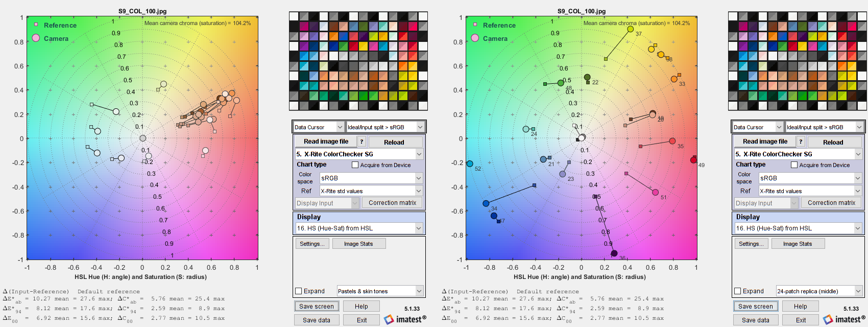Click the '?' button beside Reload in left panel
Screen dimensions: 868x327
click(361, 142)
